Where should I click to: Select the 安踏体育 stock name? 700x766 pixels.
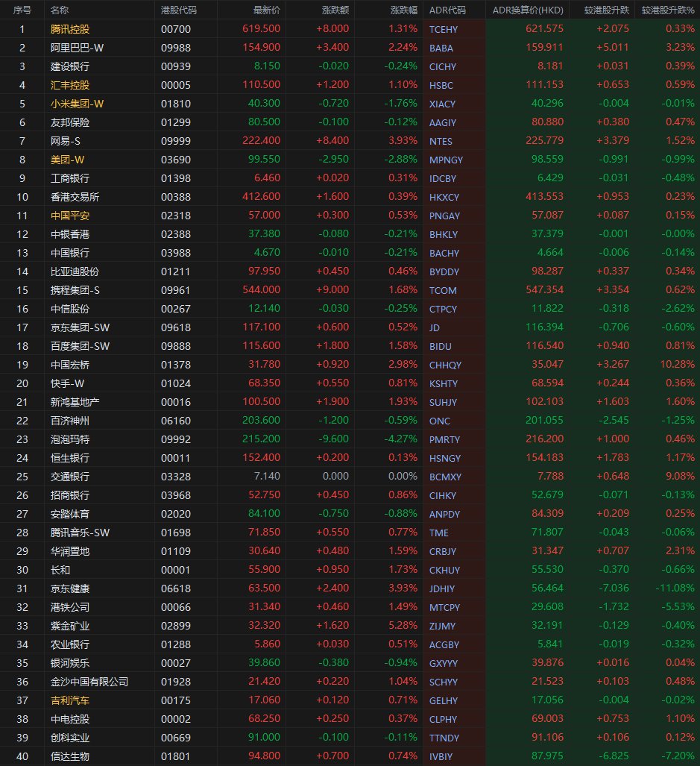pos(70,514)
